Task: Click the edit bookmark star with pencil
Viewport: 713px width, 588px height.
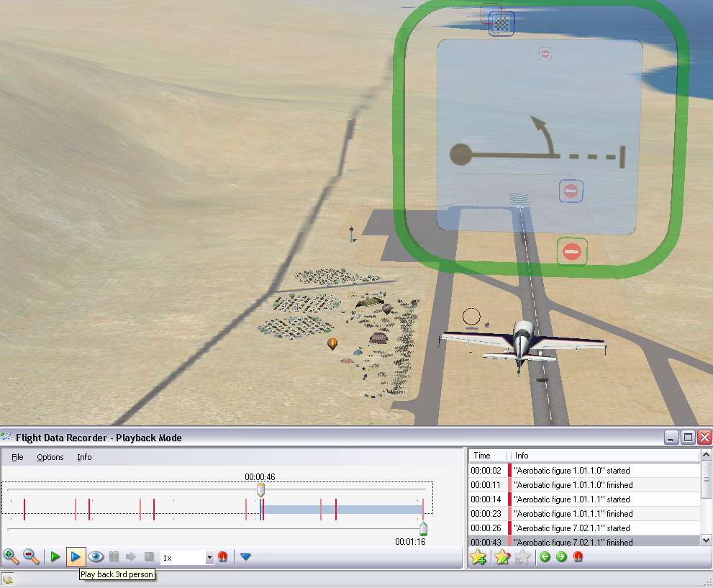Action: tap(501, 556)
